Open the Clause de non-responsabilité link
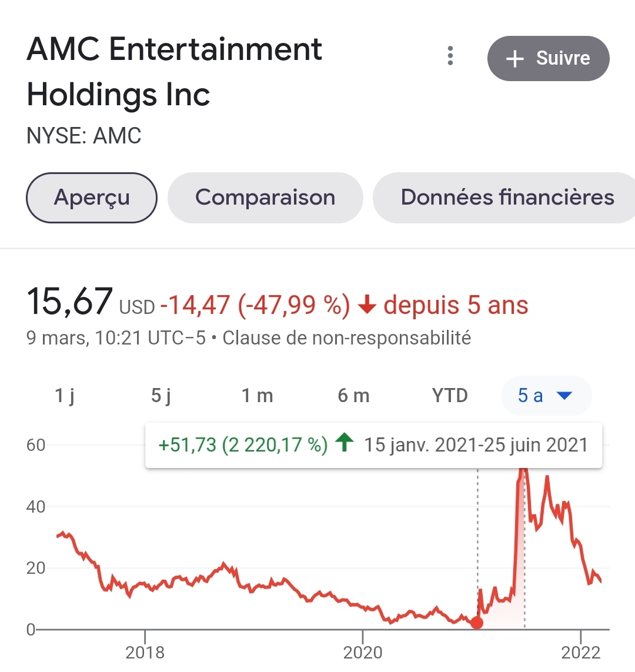The height and width of the screenshot is (672, 635). [x=347, y=338]
